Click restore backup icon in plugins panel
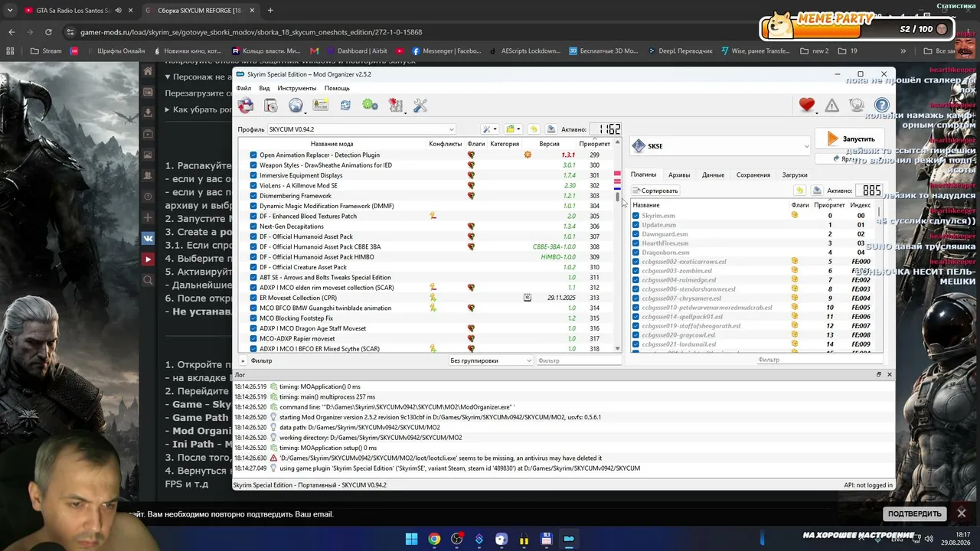 (x=799, y=191)
